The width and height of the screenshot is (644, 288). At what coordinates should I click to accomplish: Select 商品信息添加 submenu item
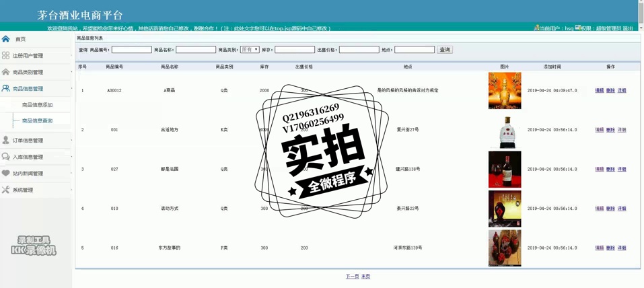[37, 105]
